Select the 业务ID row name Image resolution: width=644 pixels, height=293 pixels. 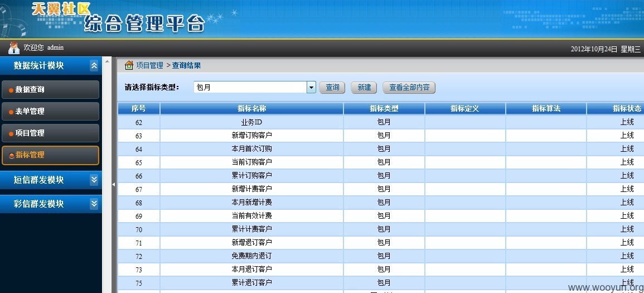point(252,122)
